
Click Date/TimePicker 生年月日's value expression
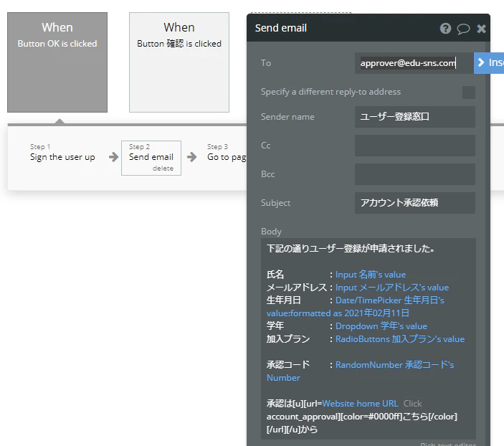pyautogui.click(x=355, y=307)
